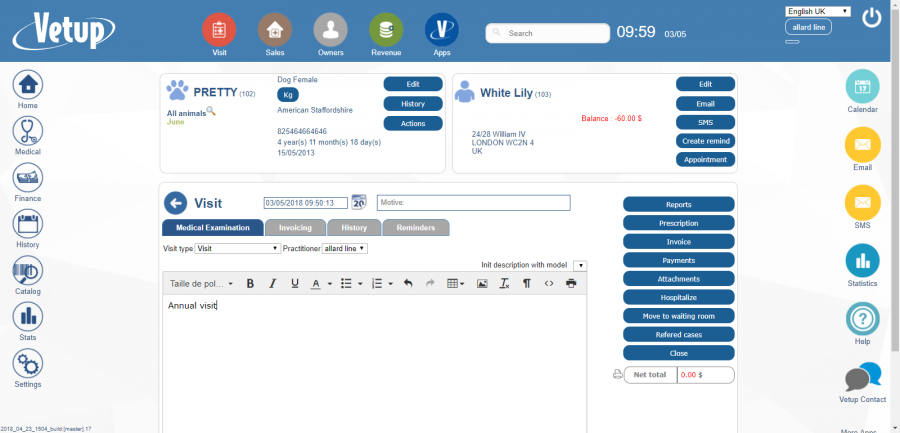The width and height of the screenshot is (900, 433).
Task: Click Move to waiting room button
Action: pyautogui.click(x=678, y=316)
